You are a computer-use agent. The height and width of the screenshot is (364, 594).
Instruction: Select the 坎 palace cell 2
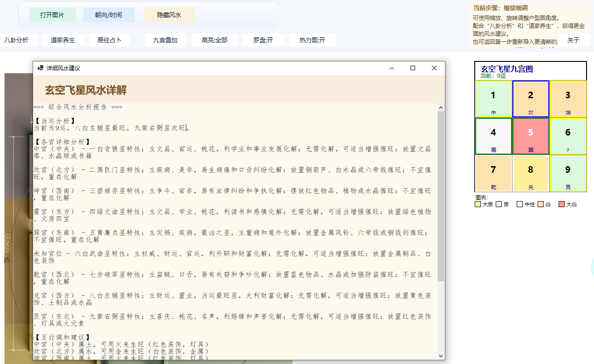point(531,99)
